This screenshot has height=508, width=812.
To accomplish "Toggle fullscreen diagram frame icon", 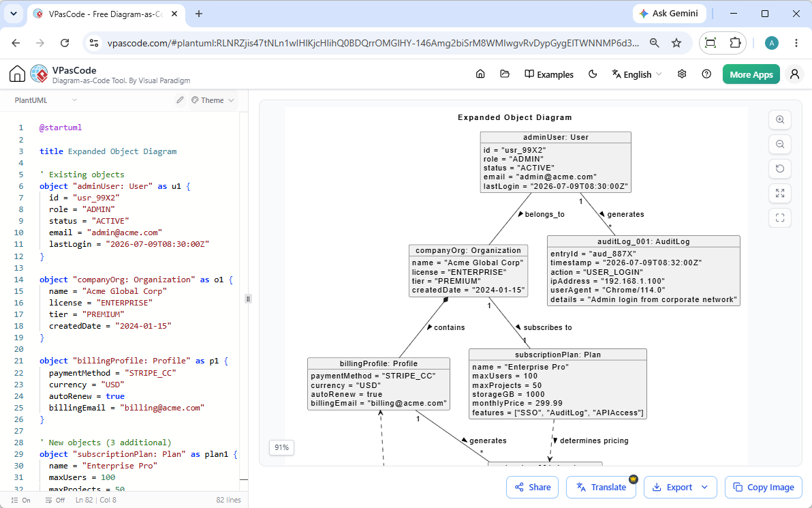I will pos(780,218).
